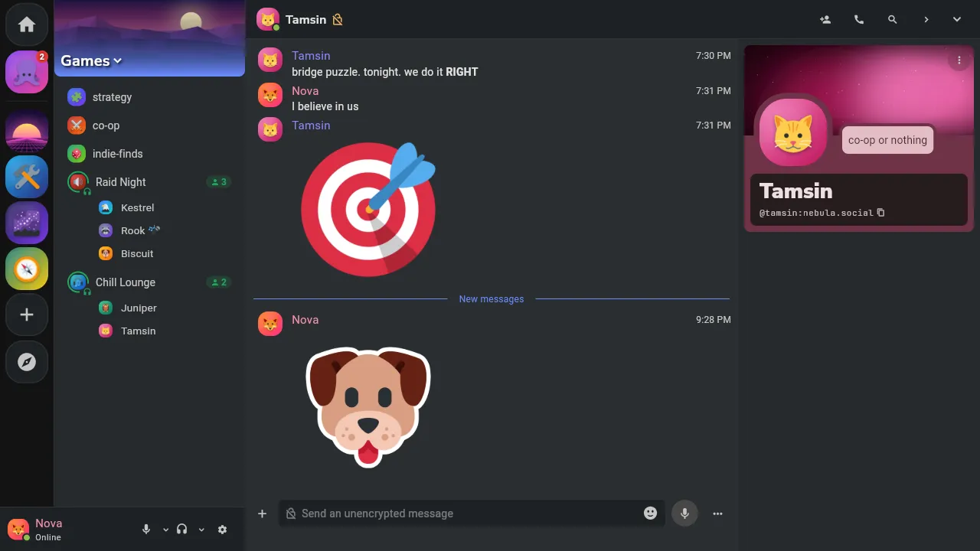The width and height of the screenshot is (980, 551).
Task: Select Juniper in Chill Lounge
Action: point(165,308)
